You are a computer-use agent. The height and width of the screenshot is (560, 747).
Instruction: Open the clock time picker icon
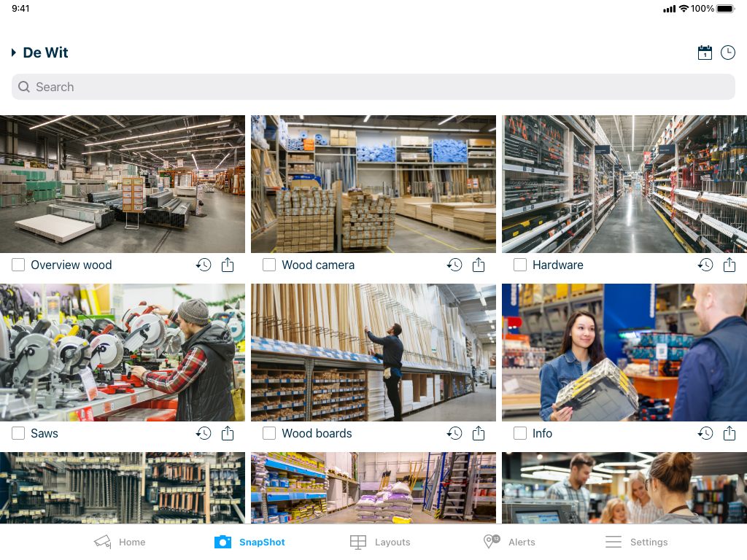[x=727, y=52]
